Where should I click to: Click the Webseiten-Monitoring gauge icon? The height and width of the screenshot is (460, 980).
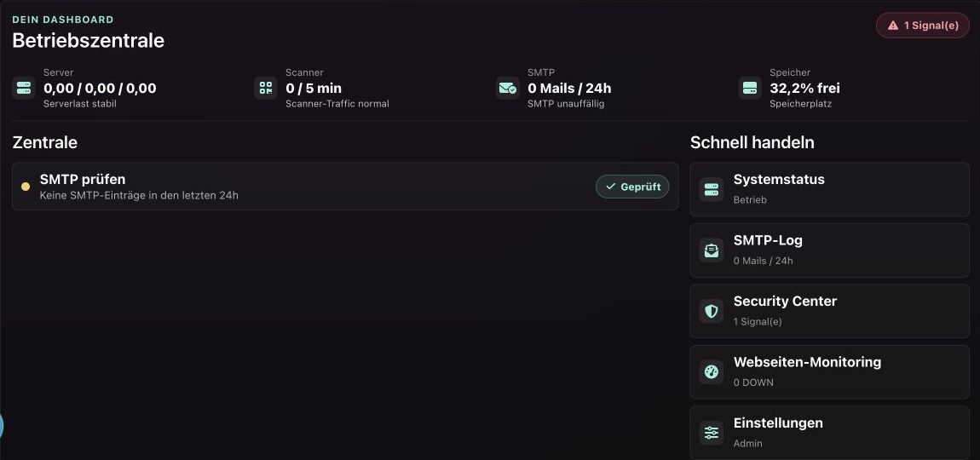coord(712,372)
